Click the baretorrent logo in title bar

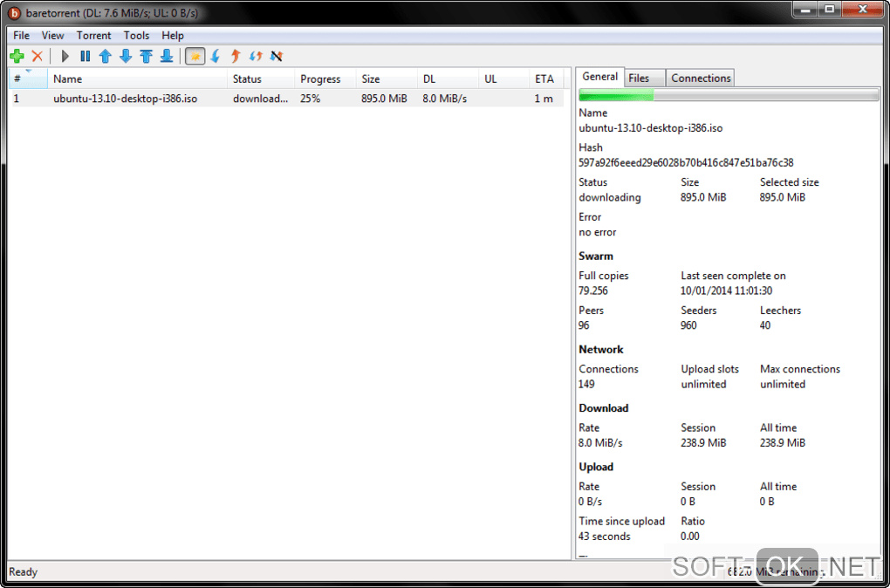(16, 12)
